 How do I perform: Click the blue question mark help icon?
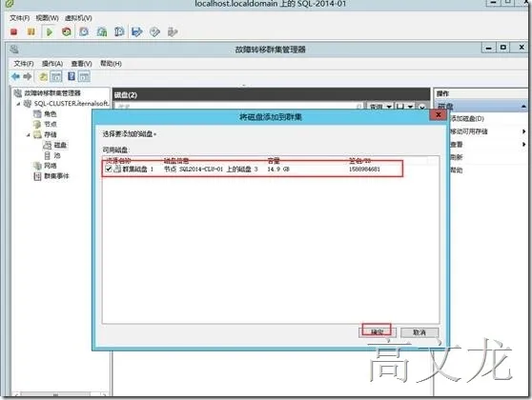click(x=72, y=76)
